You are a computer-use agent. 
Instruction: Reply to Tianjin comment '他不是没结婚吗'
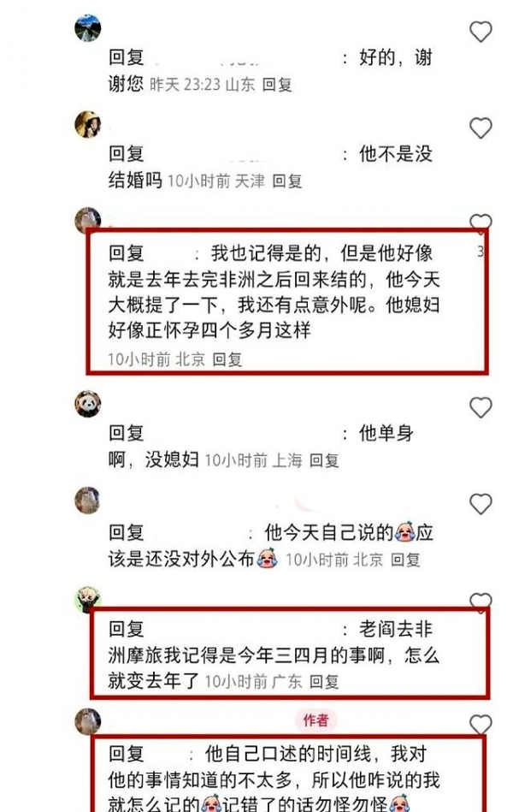pyautogui.click(x=287, y=181)
